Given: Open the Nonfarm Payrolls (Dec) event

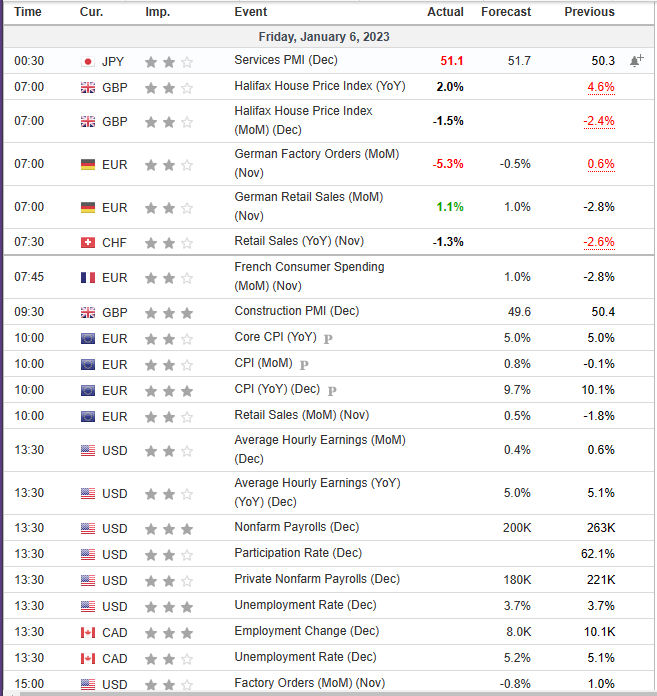Looking at the screenshot, I should click(296, 528).
